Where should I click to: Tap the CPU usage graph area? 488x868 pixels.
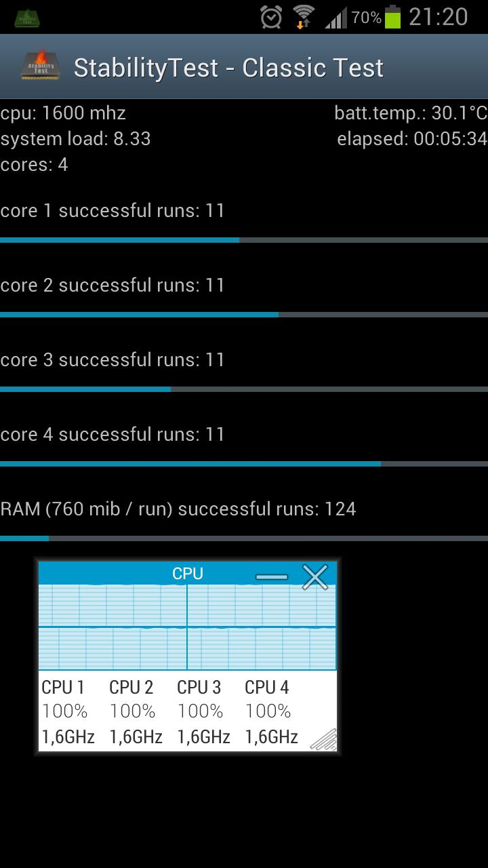tap(188, 627)
